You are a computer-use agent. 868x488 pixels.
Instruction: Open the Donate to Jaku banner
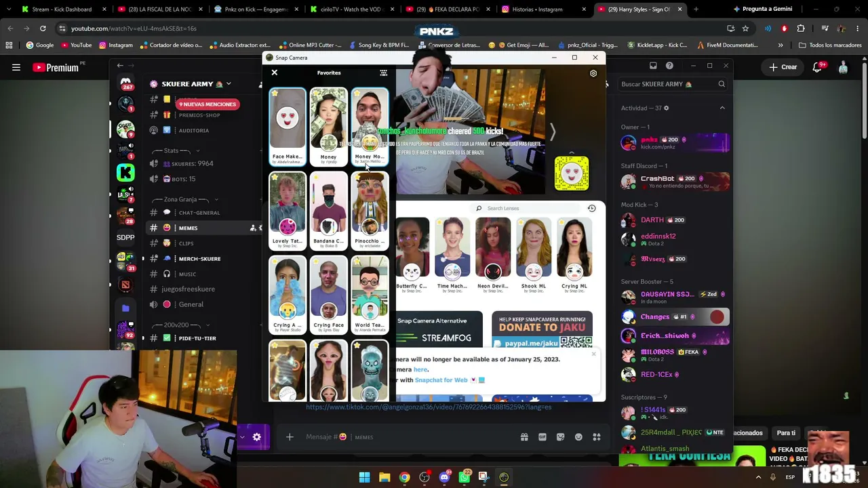click(x=542, y=329)
